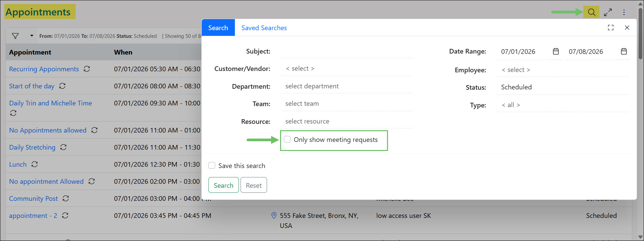Switch to the Saved Searches tab
The height and width of the screenshot is (241, 644).
[x=264, y=28]
